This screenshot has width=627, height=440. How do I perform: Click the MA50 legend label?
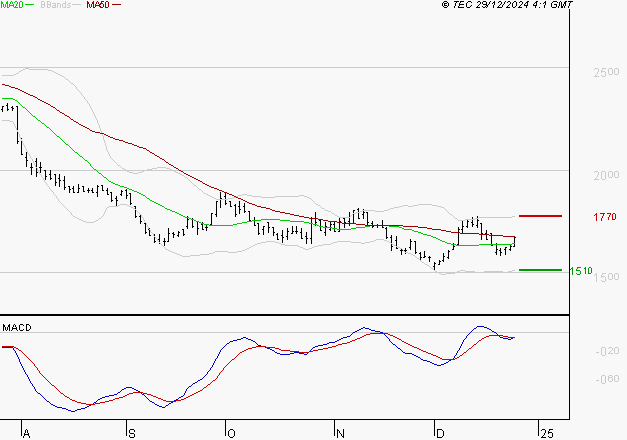click(98, 5)
